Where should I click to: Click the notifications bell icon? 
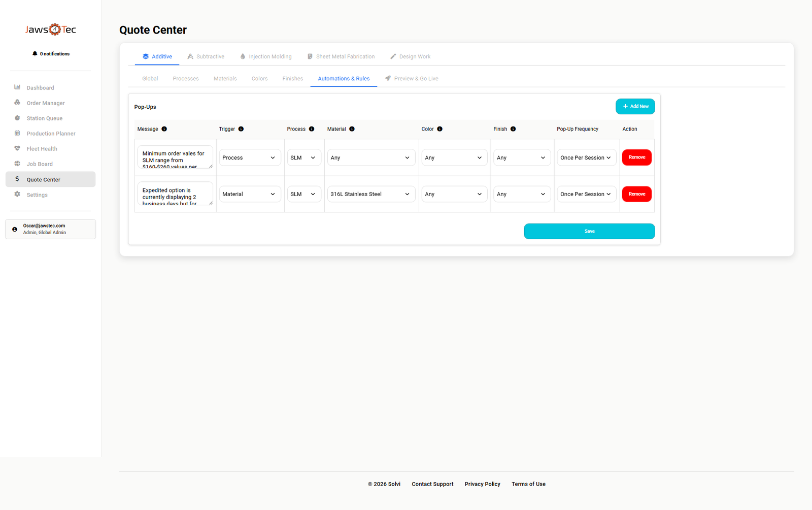click(35, 53)
